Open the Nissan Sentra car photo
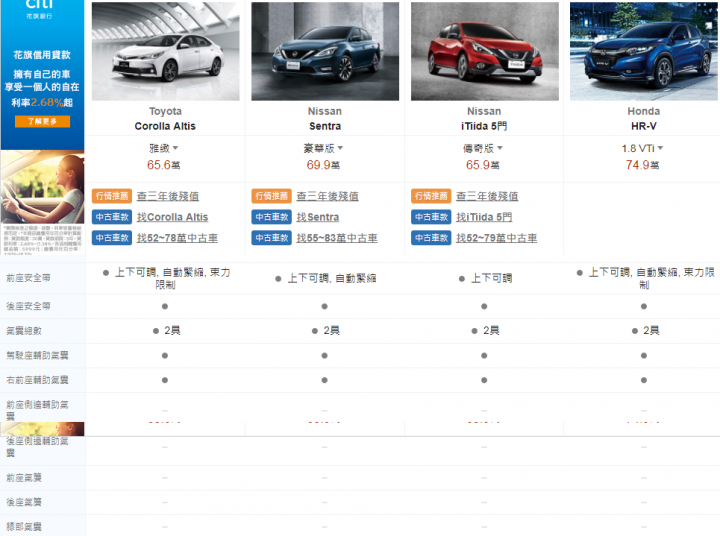The width and height of the screenshot is (720, 536). point(325,51)
